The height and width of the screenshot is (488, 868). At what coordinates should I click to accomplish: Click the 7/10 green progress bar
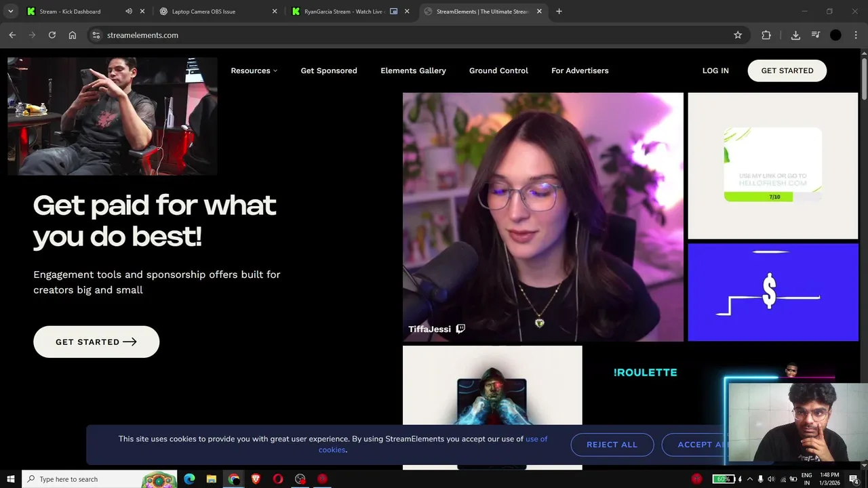click(x=773, y=197)
